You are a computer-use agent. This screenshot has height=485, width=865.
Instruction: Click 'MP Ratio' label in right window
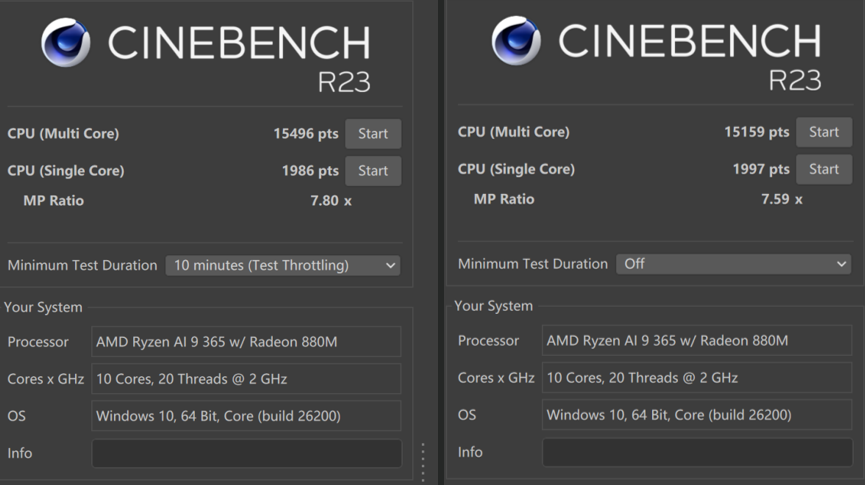[x=504, y=199]
